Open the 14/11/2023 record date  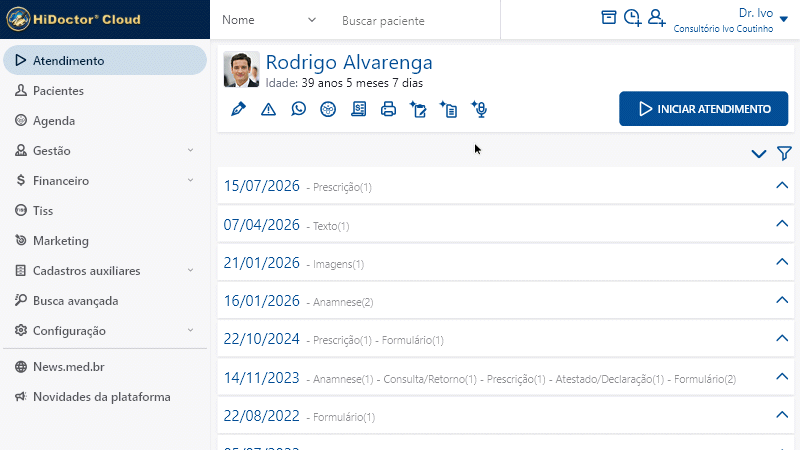tap(261, 378)
